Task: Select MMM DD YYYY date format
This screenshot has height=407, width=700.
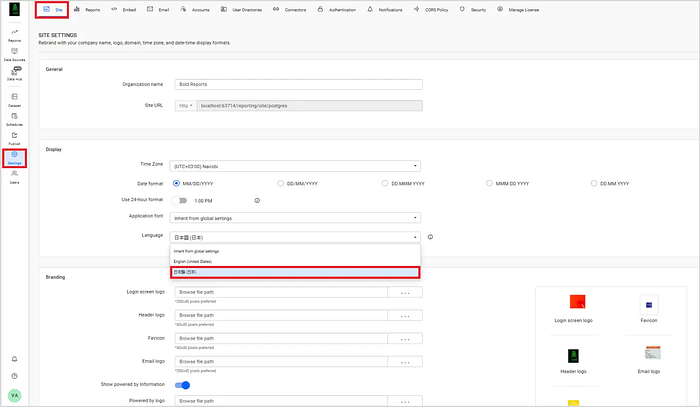Action: click(489, 183)
